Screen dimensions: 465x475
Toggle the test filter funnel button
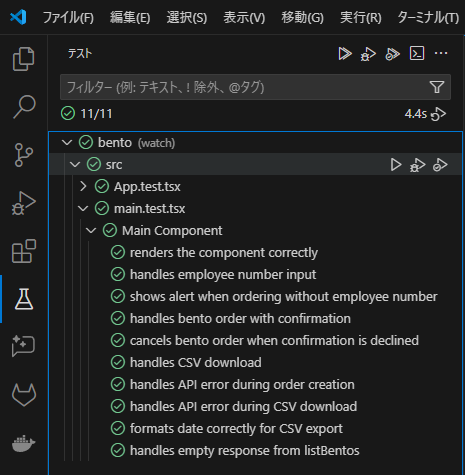point(437,87)
